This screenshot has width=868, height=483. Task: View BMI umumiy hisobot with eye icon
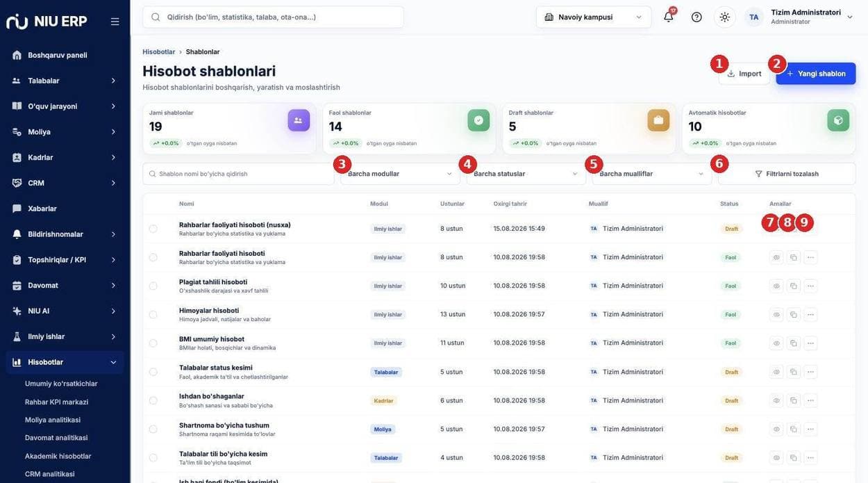(776, 343)
